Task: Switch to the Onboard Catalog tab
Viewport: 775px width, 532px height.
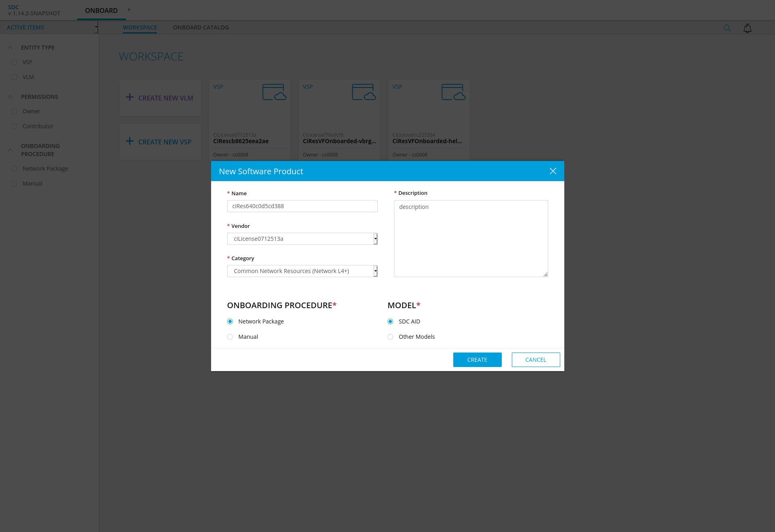Action: coord(201,27)
